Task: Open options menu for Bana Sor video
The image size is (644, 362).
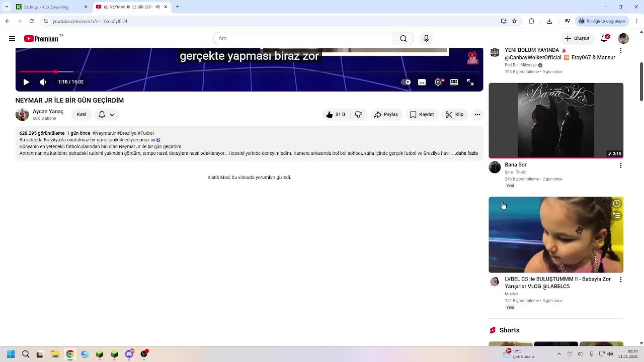Action: point(620,165)
